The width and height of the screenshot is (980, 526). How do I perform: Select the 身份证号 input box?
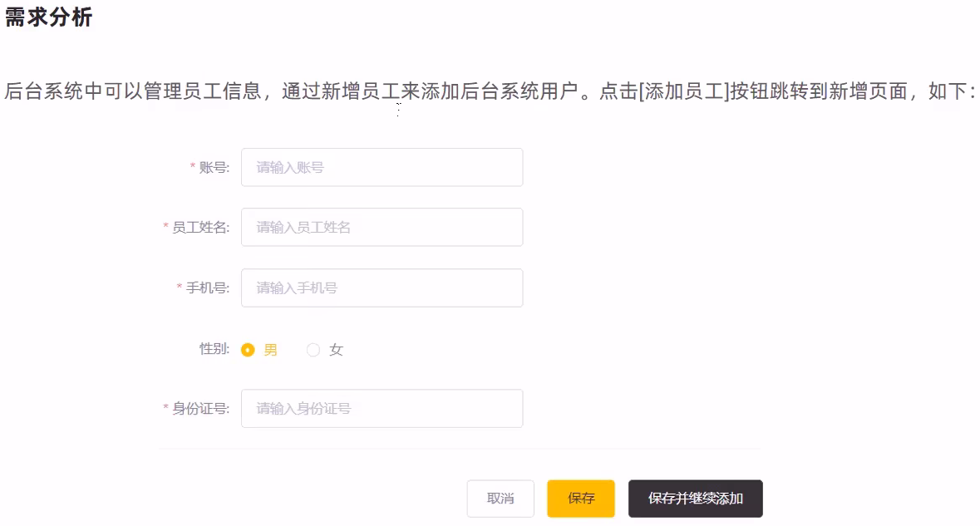point(382,408)
